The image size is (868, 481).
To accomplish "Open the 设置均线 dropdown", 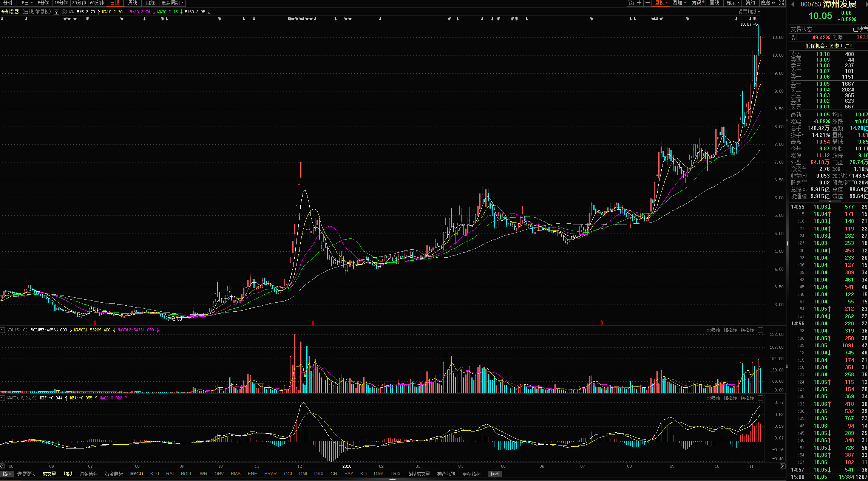I will 749,12.
